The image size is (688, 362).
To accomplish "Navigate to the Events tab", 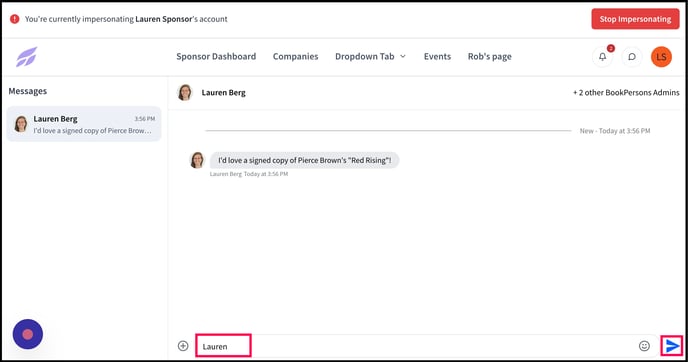I will coord(437,56).
